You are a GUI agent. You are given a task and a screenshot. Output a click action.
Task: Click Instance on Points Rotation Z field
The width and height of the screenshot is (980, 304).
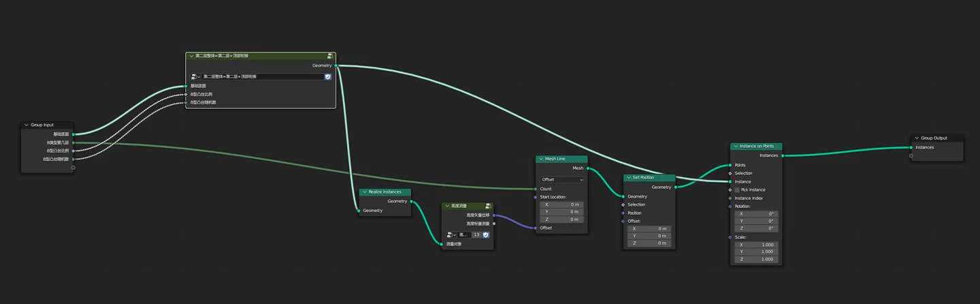pos(756,228)
